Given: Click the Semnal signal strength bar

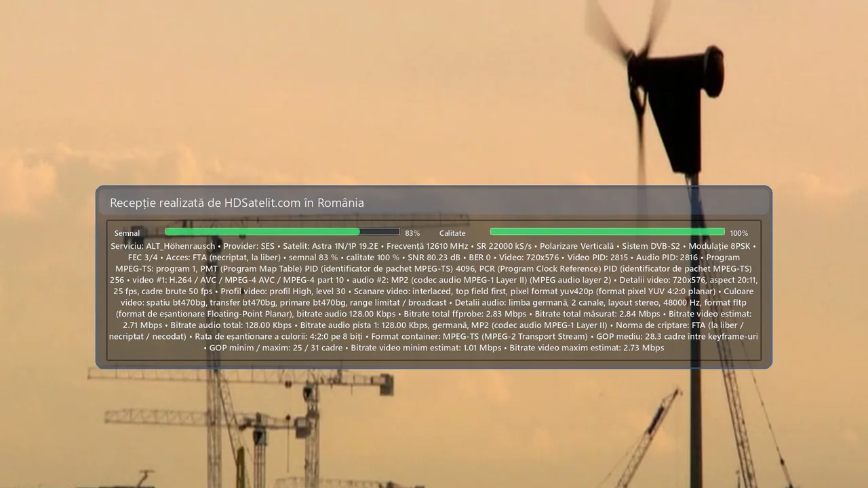Looking at the screenshot, I should tap(282, 232).
